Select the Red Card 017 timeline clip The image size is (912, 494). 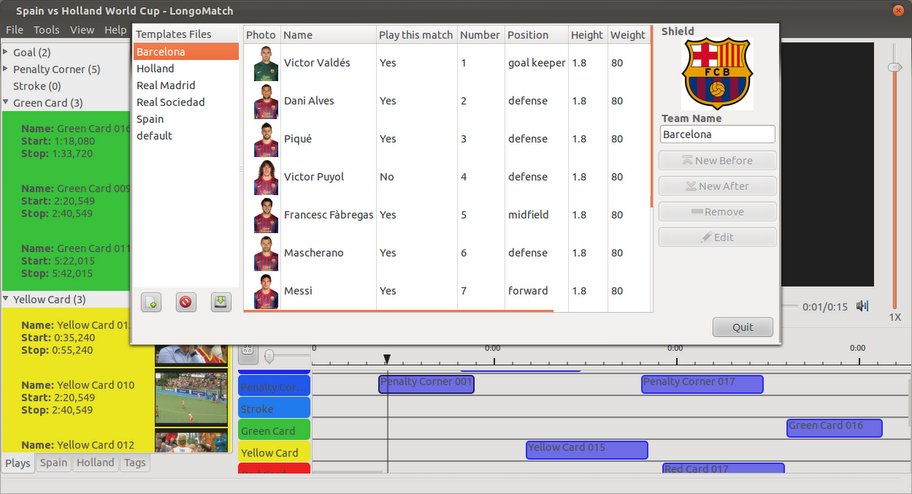724,468
